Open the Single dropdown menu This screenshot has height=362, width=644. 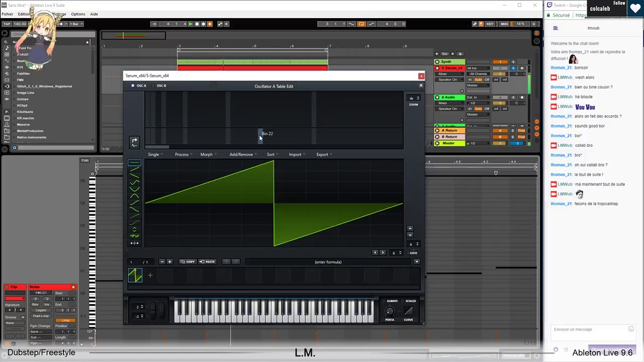click(x=155, y=154)
